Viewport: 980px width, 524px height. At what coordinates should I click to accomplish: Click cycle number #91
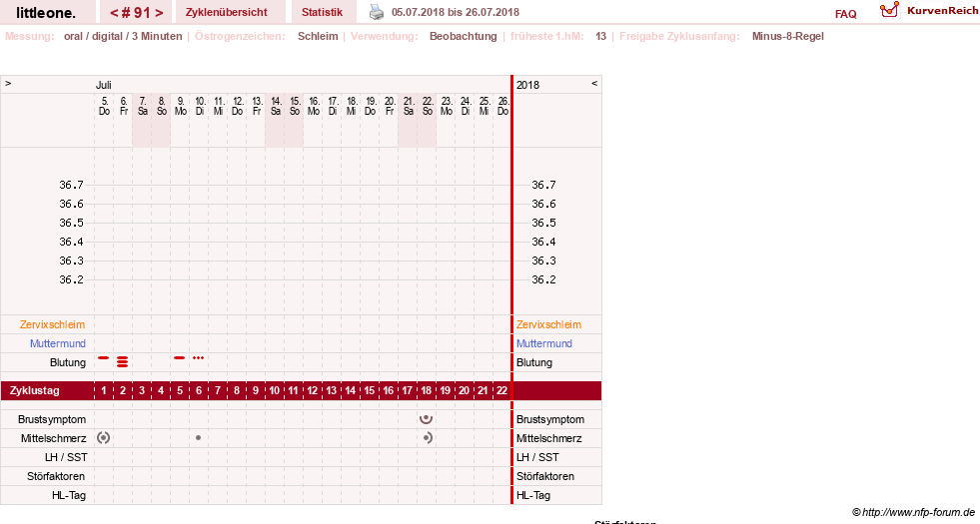[137, 13]
